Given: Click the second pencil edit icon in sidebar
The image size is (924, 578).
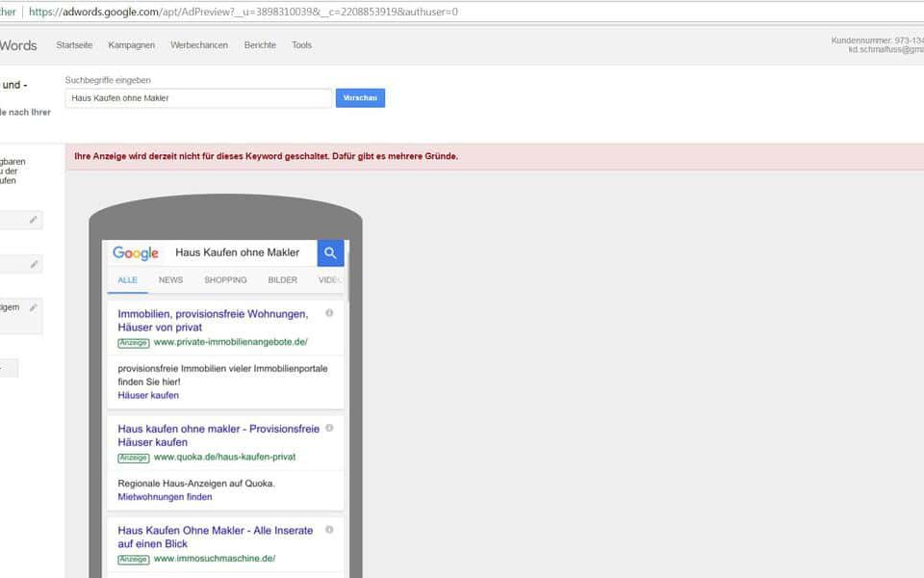Looking at the screenshot, I should (34, 264).
